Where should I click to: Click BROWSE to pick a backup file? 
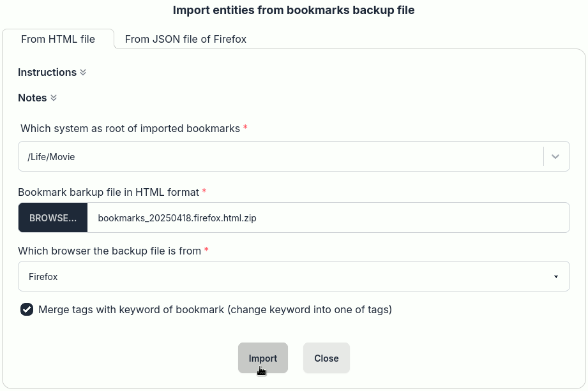coord(52,217)
